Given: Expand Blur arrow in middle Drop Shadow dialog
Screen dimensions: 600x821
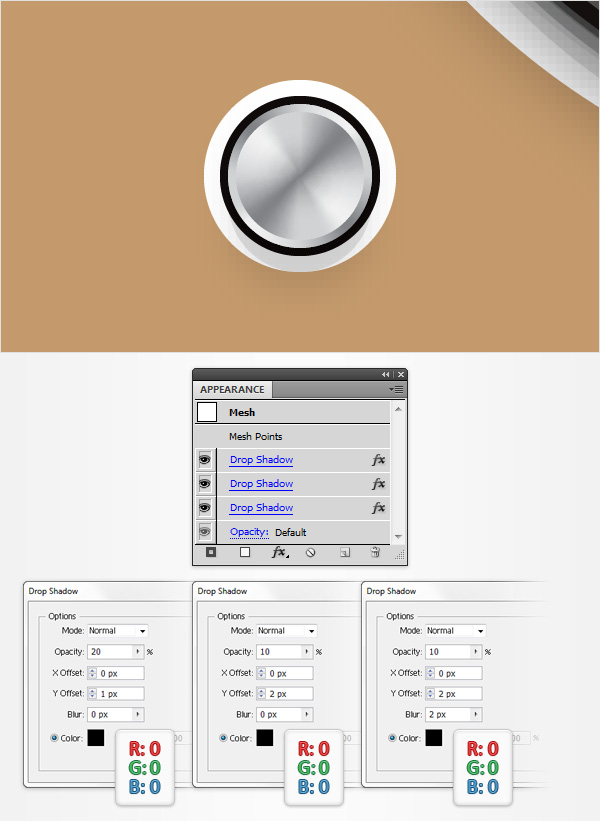Looking at the screenshot, I should click(307, 715).
